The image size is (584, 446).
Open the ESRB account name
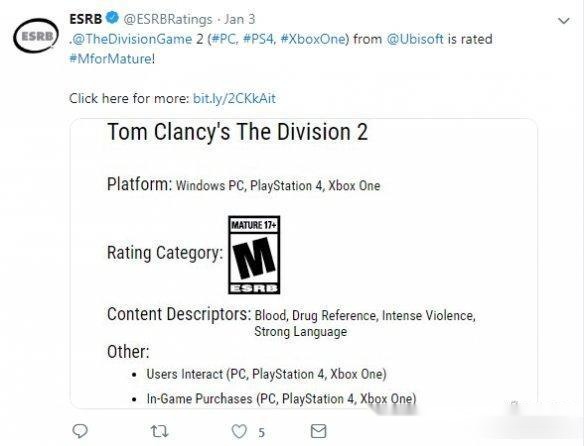[x=86, y=19]
